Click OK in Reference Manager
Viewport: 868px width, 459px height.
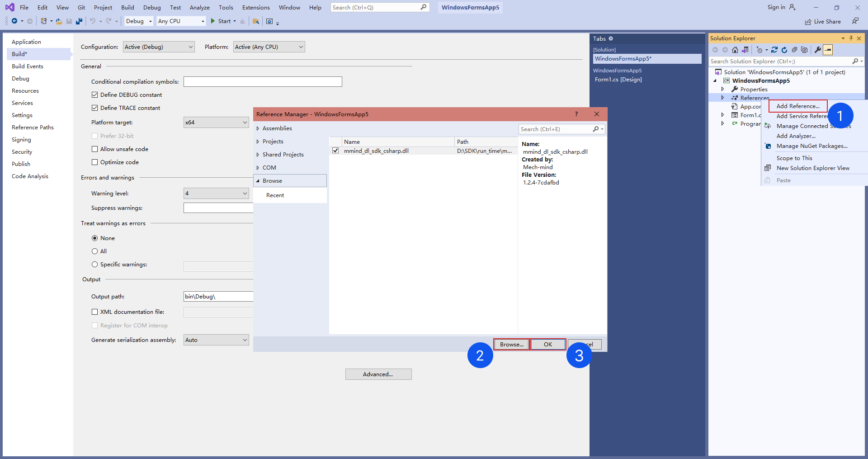click(x=548, y=345)
